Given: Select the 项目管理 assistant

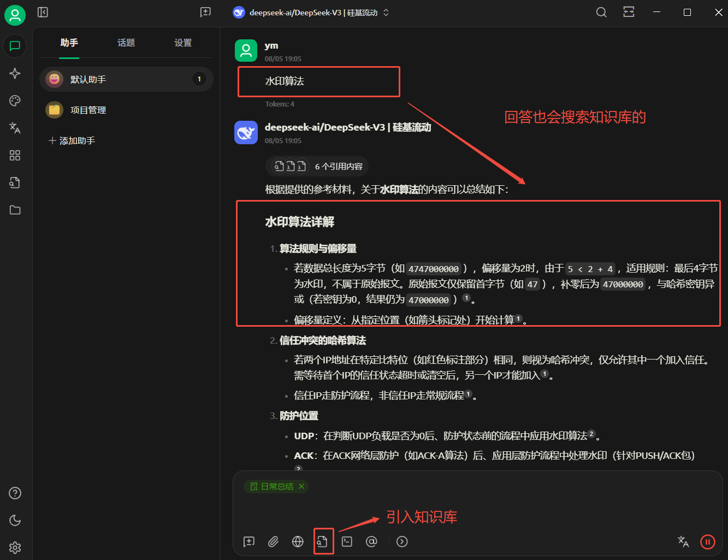Looking at the screenshot, I should [x=88, y=109].
